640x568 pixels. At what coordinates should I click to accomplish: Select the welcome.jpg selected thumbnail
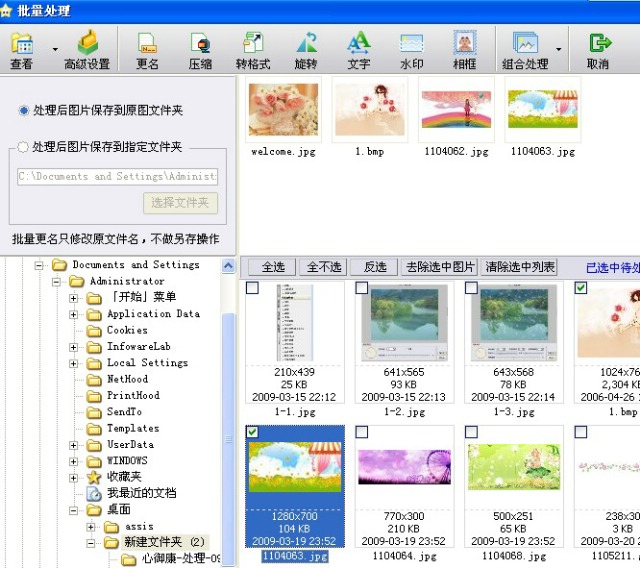pyautogui.click(x=283, y=109)
